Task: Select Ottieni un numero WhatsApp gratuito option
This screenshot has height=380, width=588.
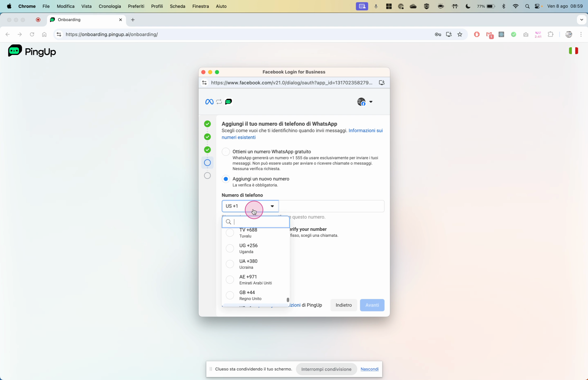Action: point(226,151)
